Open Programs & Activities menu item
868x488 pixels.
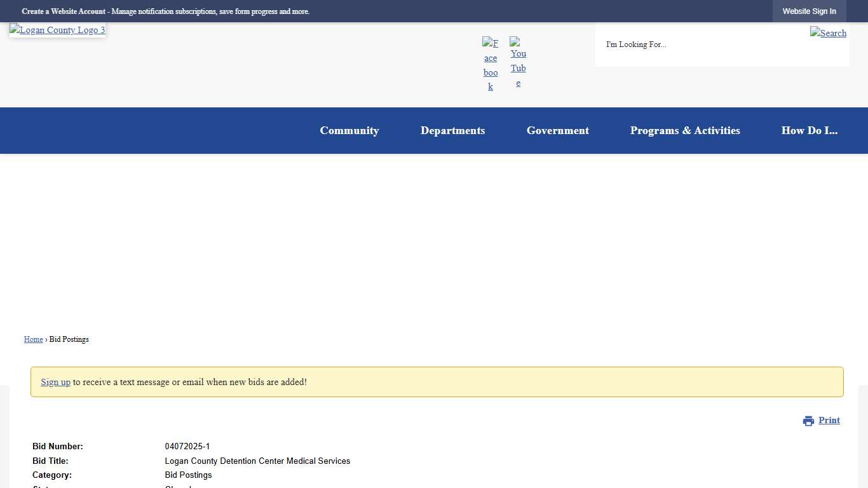coord(685,130)
